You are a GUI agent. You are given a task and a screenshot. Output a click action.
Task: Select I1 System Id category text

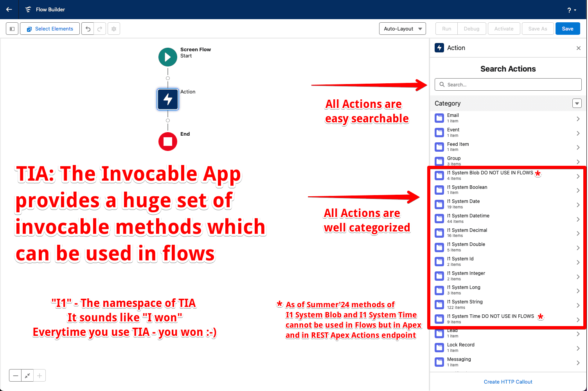coord(460,259)
